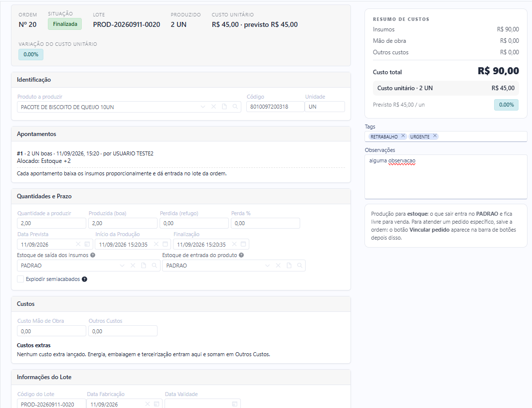532x408 pixels.
Task: Click the Finalizada status badge
Action: pyautogui.click(x=65, y=24)
